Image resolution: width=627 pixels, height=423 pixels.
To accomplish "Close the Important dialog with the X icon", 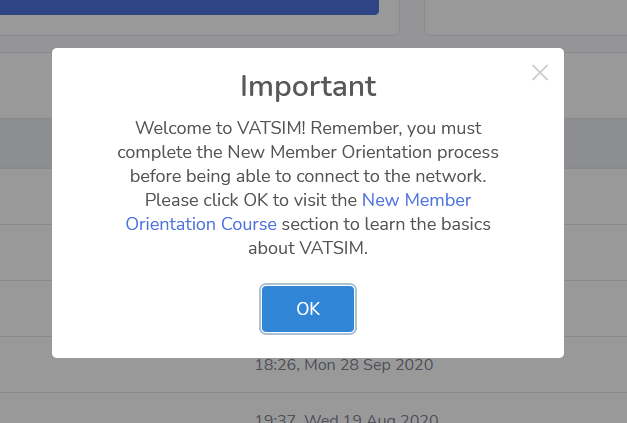I will tap(540, 72).
